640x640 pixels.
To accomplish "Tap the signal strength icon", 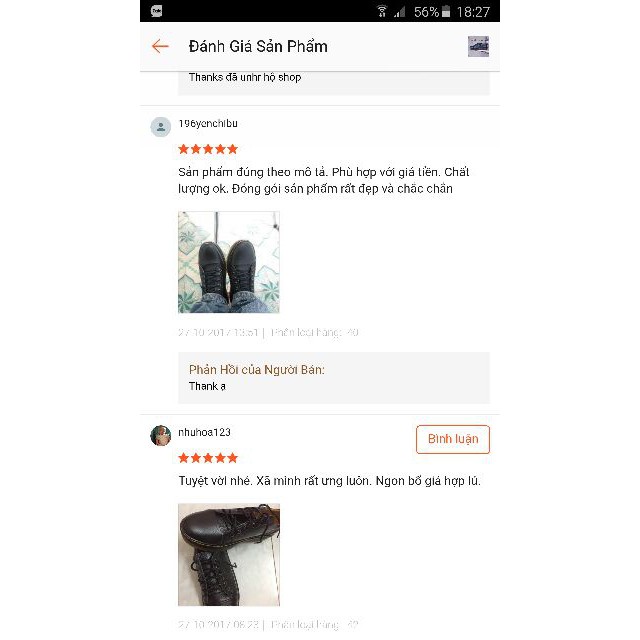I will tap(400, 12).
